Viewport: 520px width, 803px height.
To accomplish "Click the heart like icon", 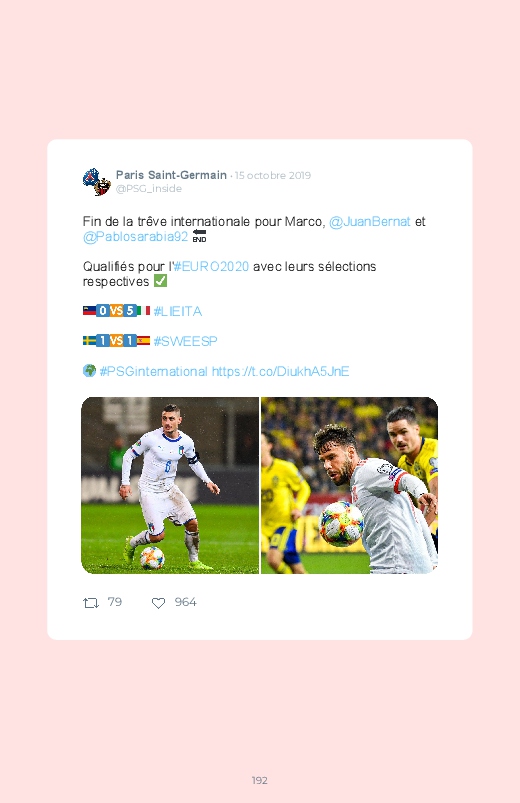I will [158, 603].
